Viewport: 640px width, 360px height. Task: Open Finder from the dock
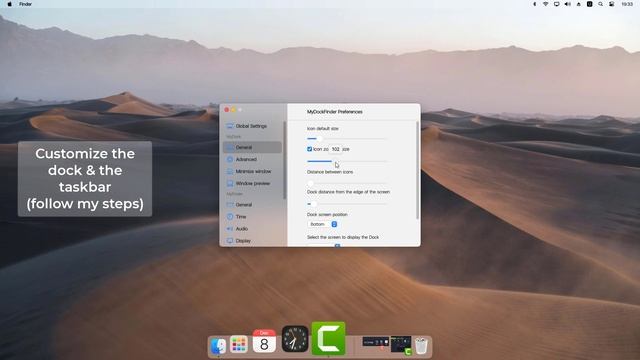[218, 346]
